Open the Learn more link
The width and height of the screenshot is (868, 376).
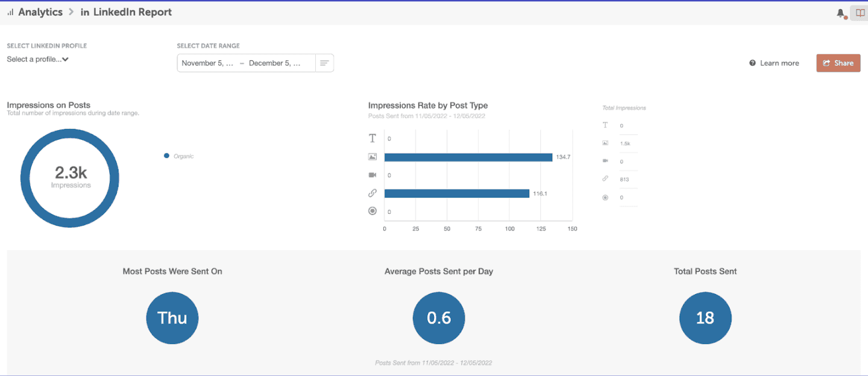[779, 63]
